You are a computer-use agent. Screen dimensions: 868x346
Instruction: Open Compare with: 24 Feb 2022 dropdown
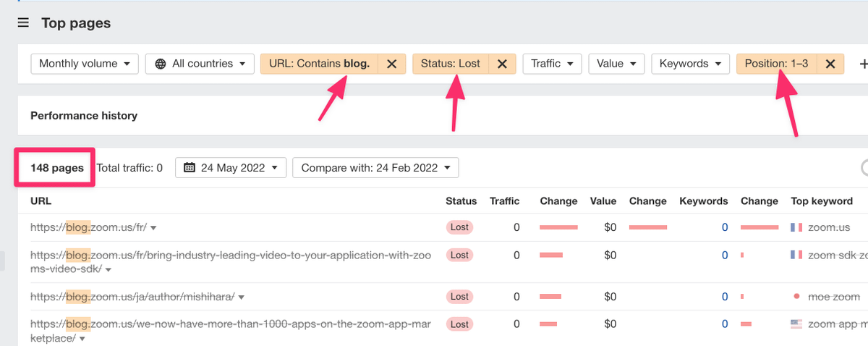tap(375, 168)
